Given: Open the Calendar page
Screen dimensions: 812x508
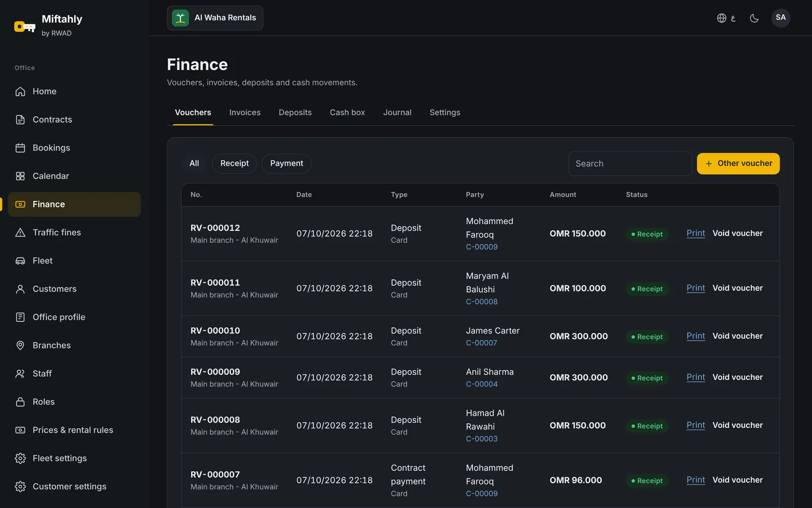Looking at the screenshot, I should 74,176.
